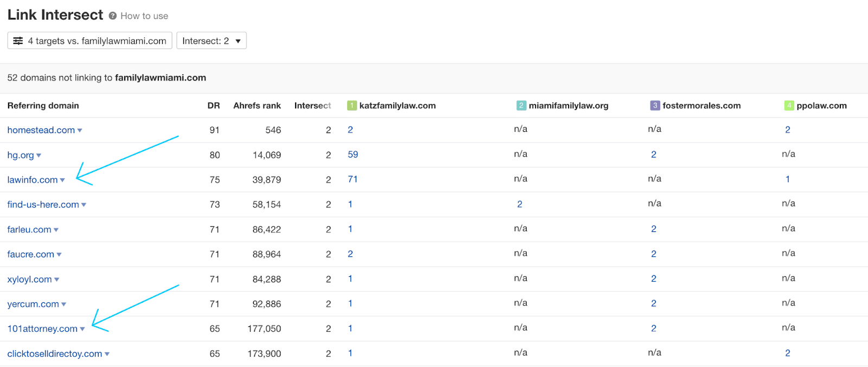Click homestead.com's katzfamilylaw.com link count
Viewport: 868px width, 367px height.
(x=350, y=130)
